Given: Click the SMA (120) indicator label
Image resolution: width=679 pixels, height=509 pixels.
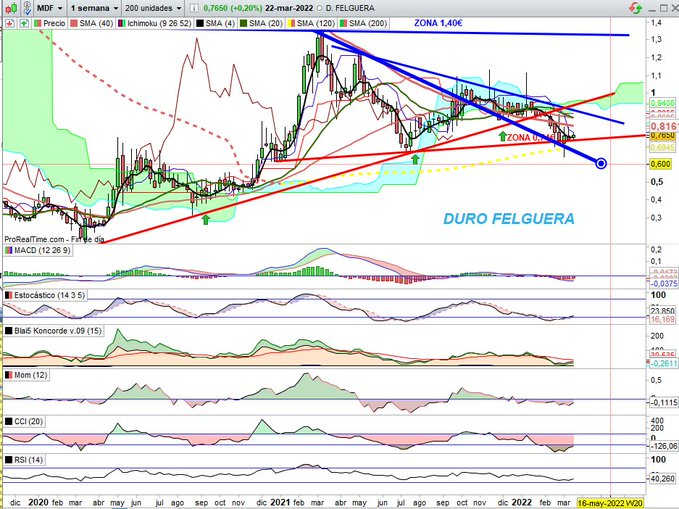Looking at the screenshot, I should click(x=316, y=23).
